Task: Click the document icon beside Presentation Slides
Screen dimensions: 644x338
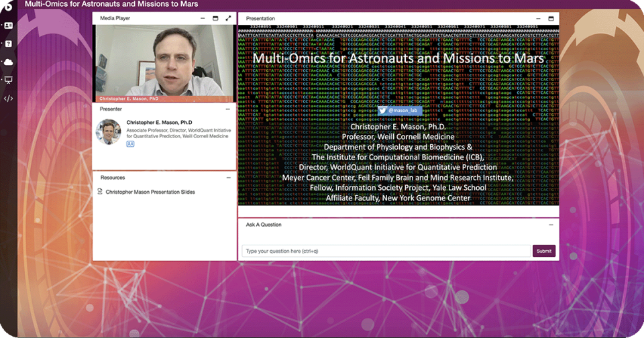Action: point(100,191)
